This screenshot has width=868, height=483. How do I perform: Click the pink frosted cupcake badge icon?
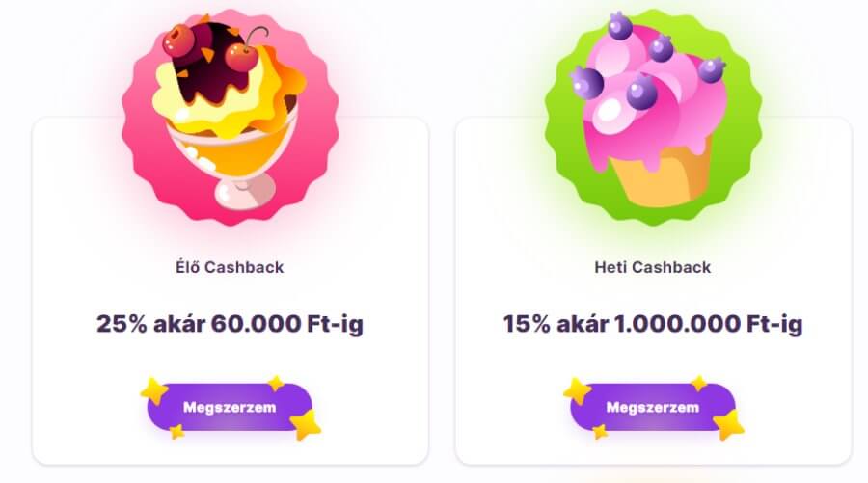point(653,118)
